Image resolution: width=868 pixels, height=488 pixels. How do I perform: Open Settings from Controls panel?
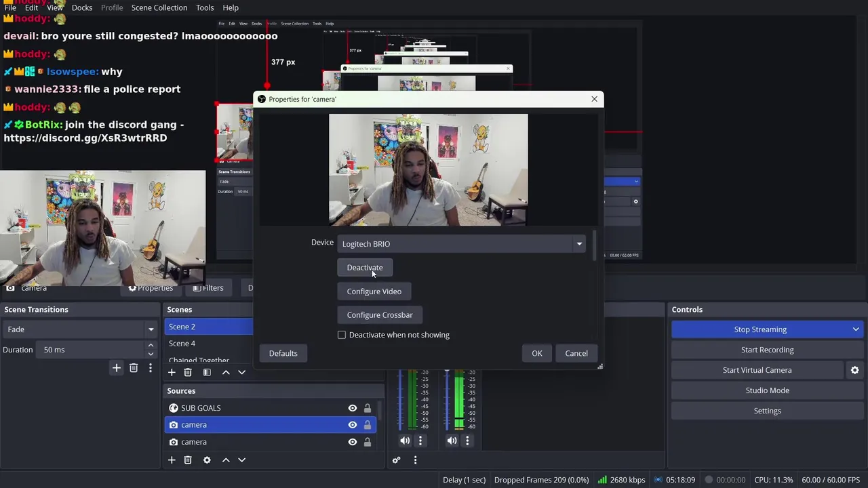767,411
